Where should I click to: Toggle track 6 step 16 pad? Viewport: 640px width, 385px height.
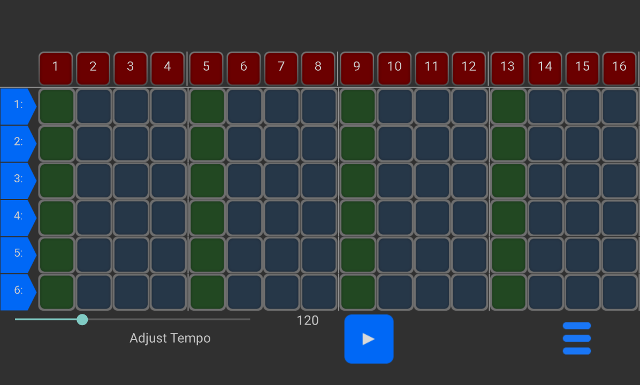(x=620, y=292)
